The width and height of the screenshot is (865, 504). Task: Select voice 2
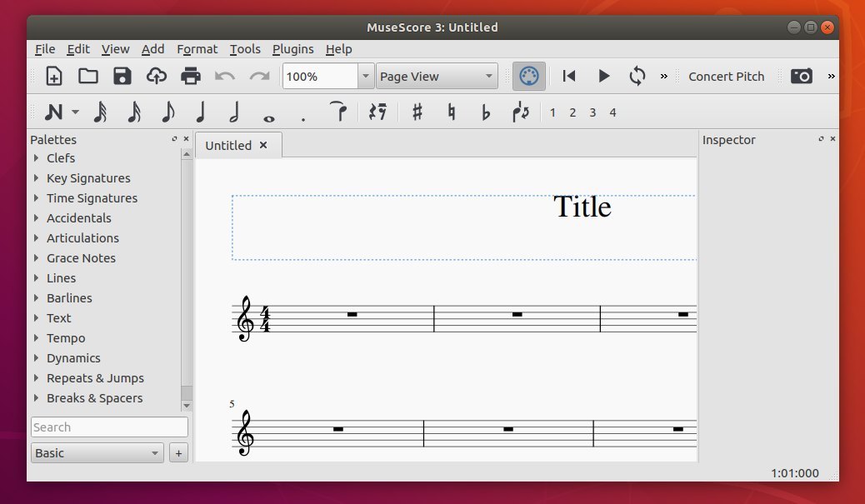(572, 112)
